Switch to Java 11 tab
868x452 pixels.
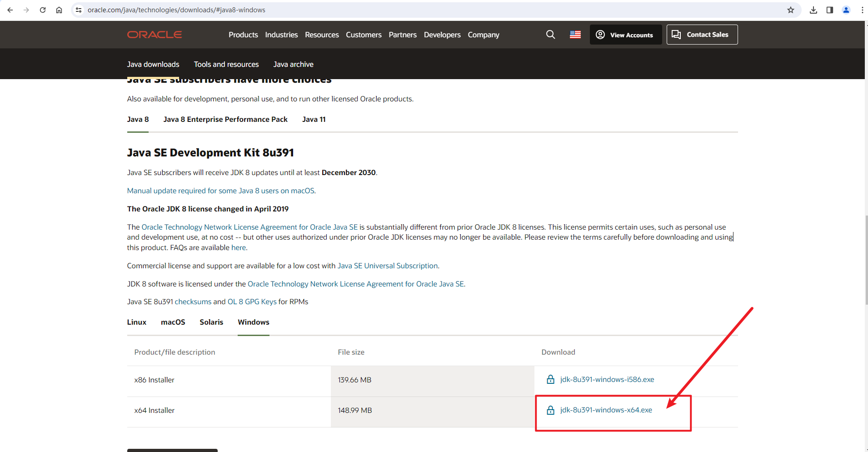click(314, 119)
